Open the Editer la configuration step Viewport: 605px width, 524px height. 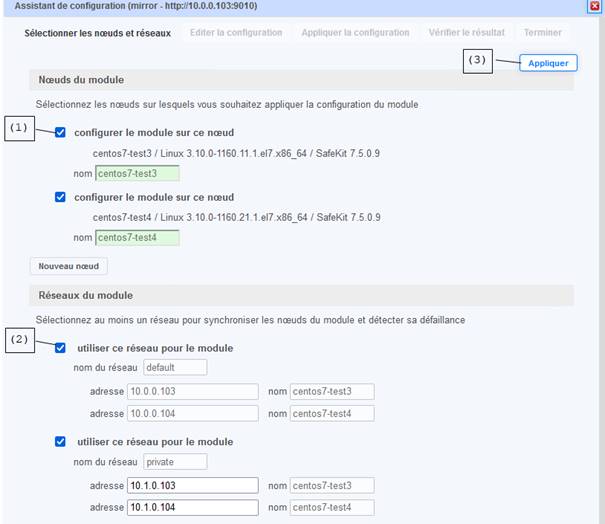[236, 33]
